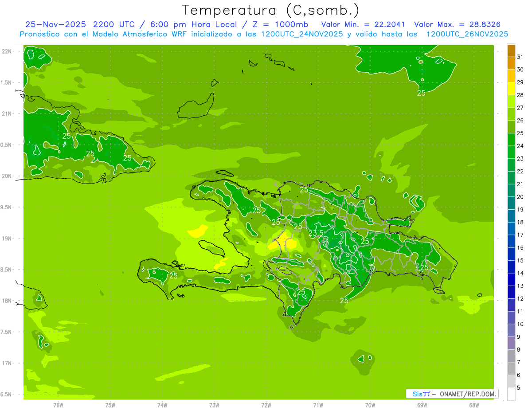Image resolution: width=532 pixels, height=411 pixels.
Task: Click the '73W' longitude label
Action: coord(214,405)
